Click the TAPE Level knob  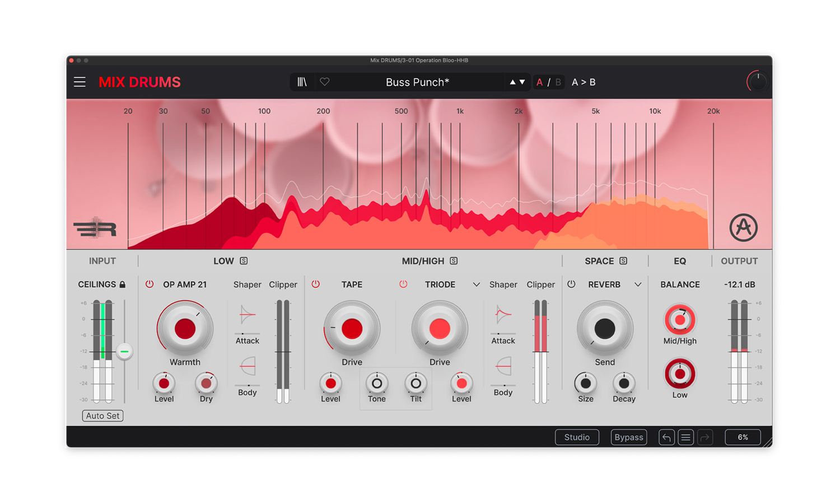[330, 384]
